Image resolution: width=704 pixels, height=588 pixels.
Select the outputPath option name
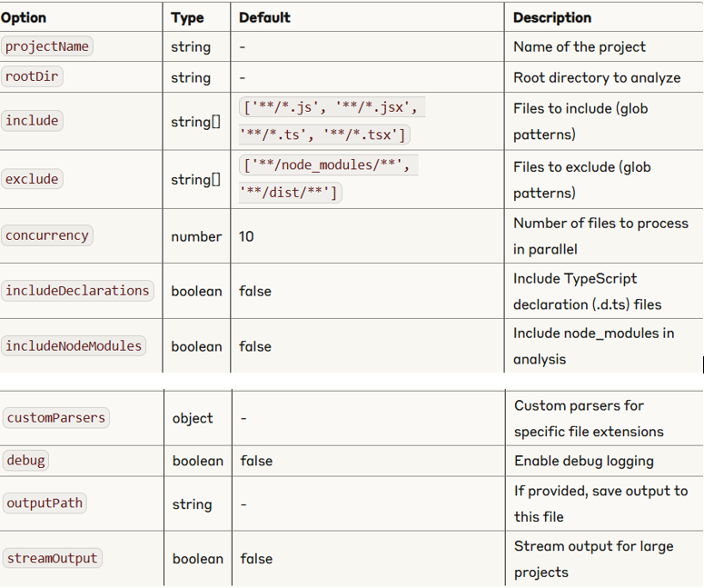(45, 503)
